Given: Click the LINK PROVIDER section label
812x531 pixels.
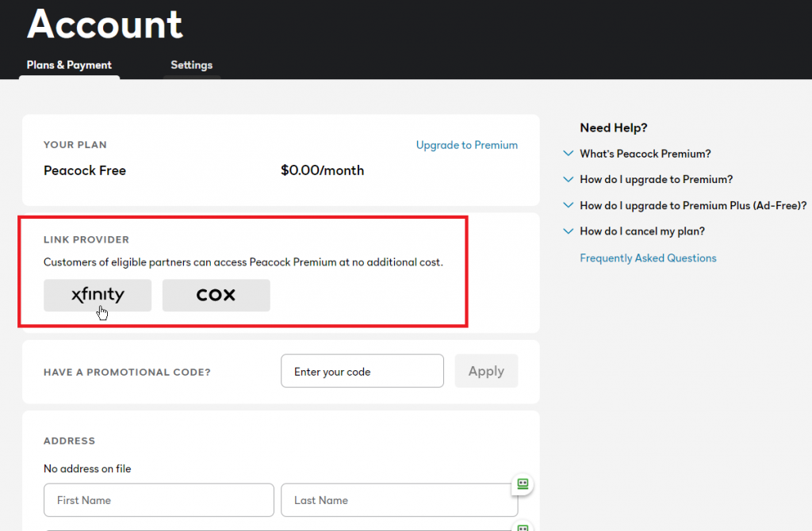Looking at the screenshot, I should point(86,239).
